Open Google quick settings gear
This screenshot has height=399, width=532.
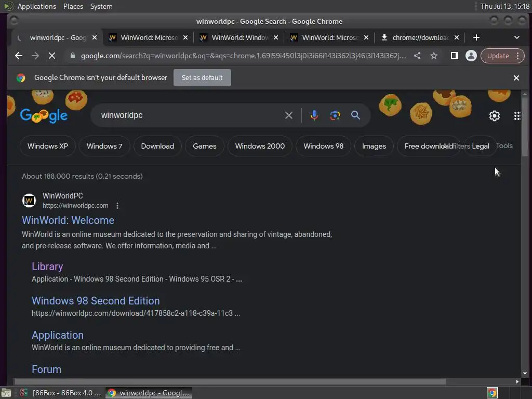click(x=495, y=116)
